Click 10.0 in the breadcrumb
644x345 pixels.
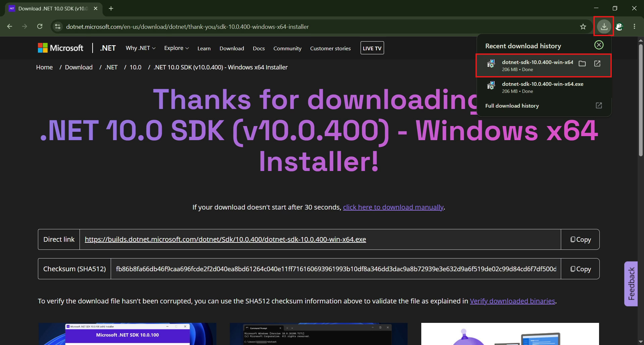pyautogui.click(x=136, y=67)
